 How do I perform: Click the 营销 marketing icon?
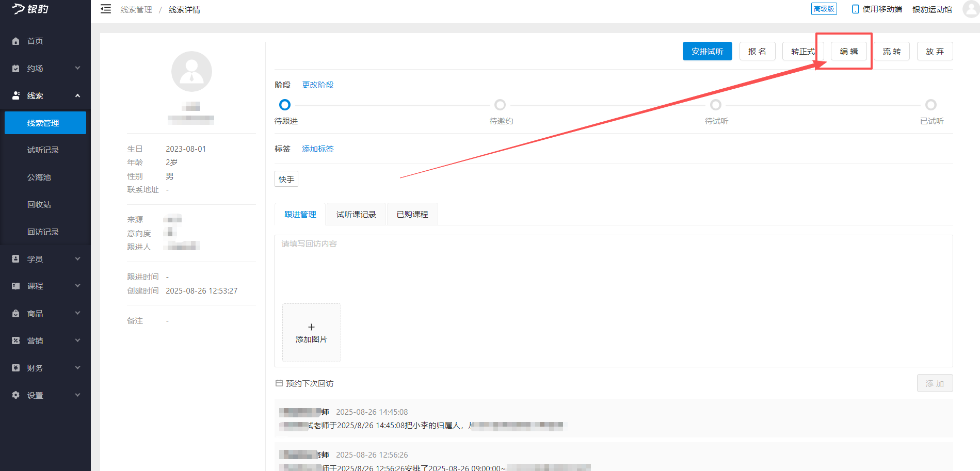[x=15, y=340]
